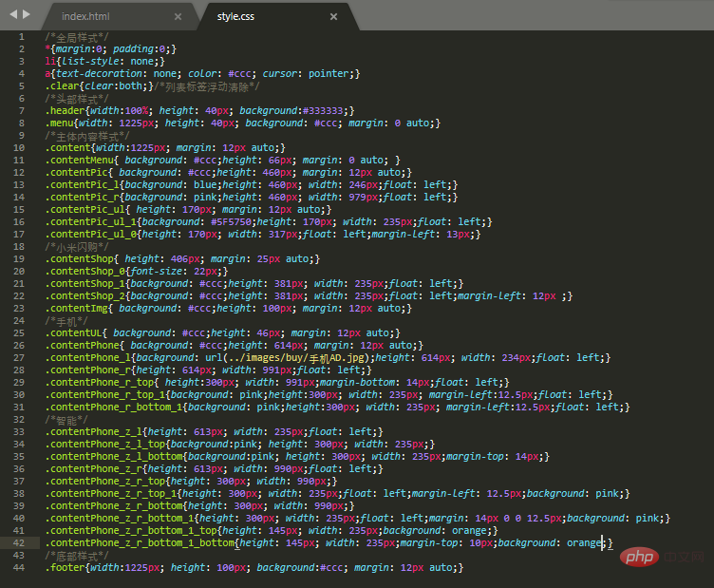Screen dimensions: 714x588
Task: Go to next tab with right arrow
Action: point(27,14)
